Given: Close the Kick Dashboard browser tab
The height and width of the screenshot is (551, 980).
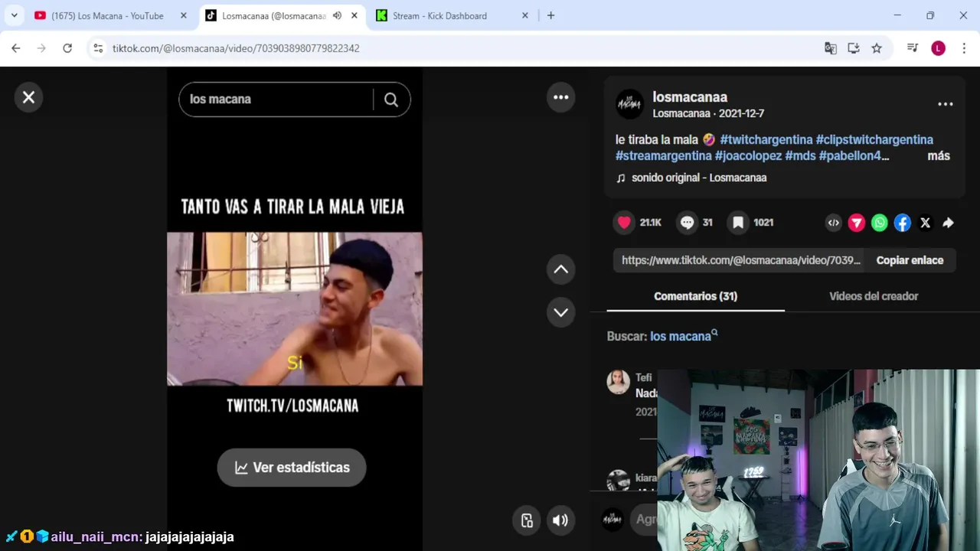Looking at the screenshot, I should pyautogui.click(x=524, y=15).
